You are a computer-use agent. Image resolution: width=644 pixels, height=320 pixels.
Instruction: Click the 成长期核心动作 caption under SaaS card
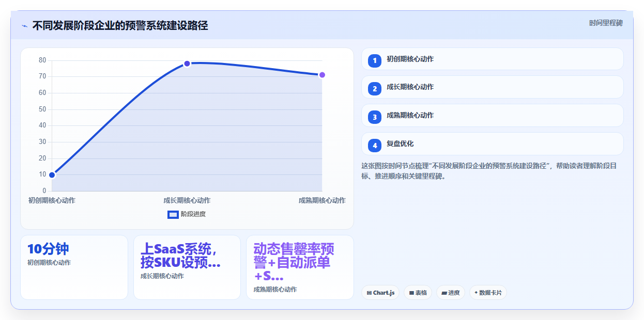click(162, 276)
